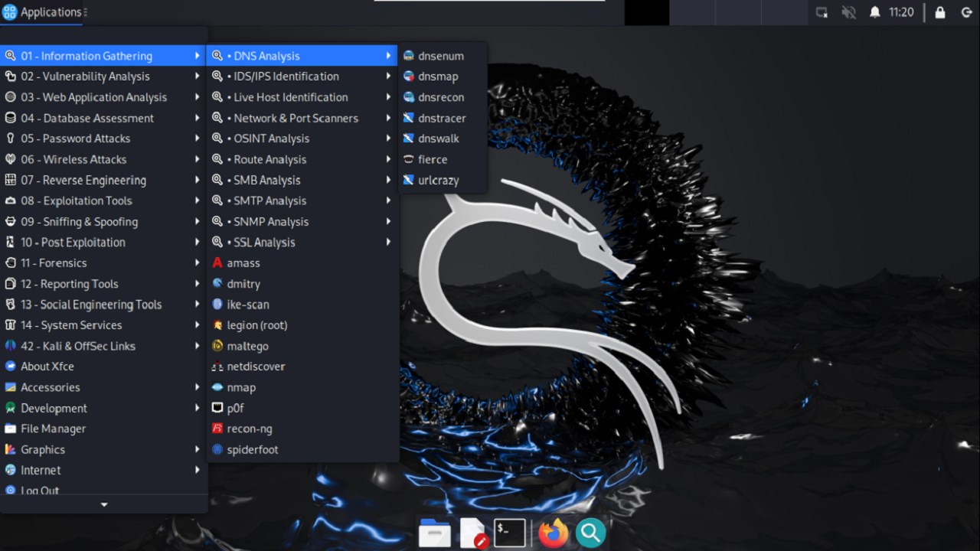
Task: Open the IDS/IPS Identification submenu
Action: click(303, 77)
